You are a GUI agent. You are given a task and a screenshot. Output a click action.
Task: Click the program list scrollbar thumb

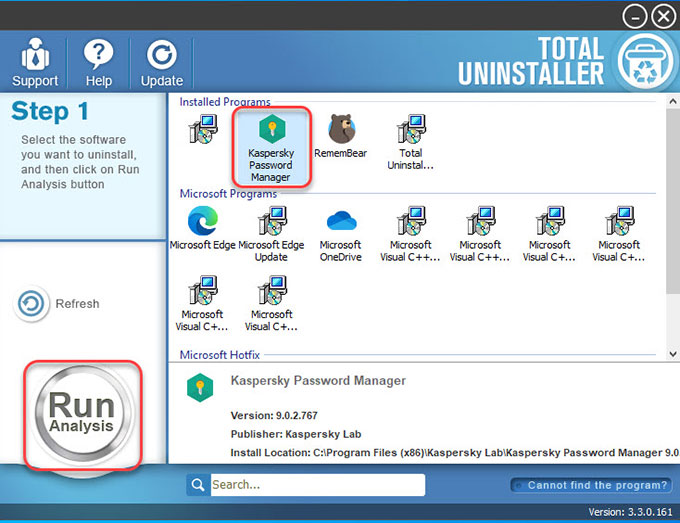click(x=673, y=201)
